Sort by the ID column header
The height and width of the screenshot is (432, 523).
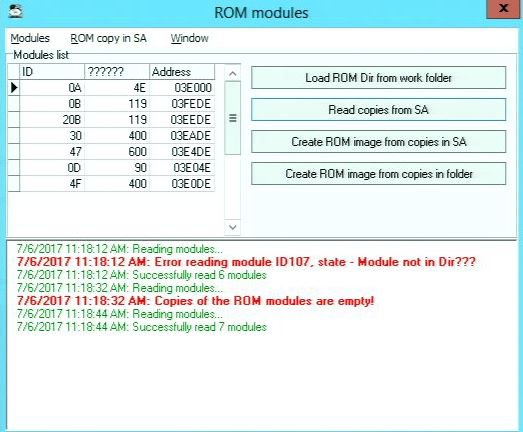click(52, 72)
